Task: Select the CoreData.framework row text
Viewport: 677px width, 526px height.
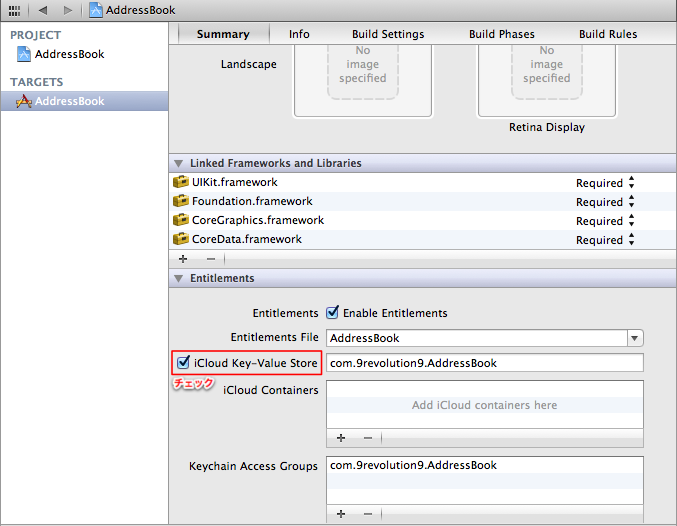Action: [x=247, y=239]
